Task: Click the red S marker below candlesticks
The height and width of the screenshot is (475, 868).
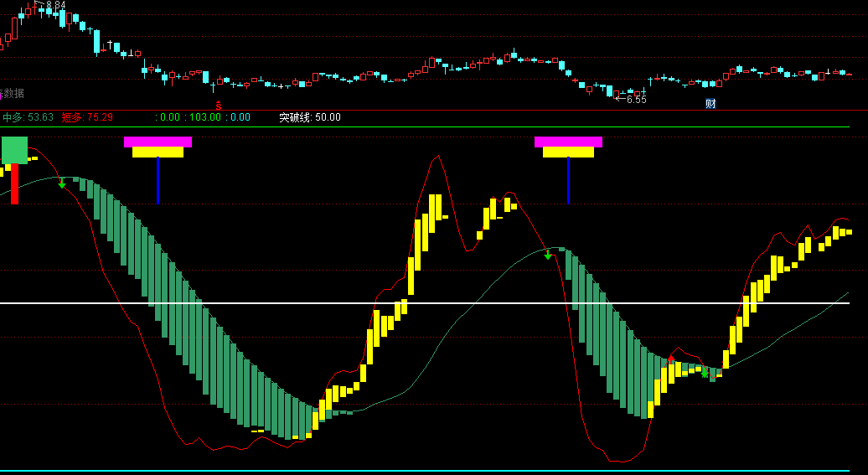Action: point(219,105)
